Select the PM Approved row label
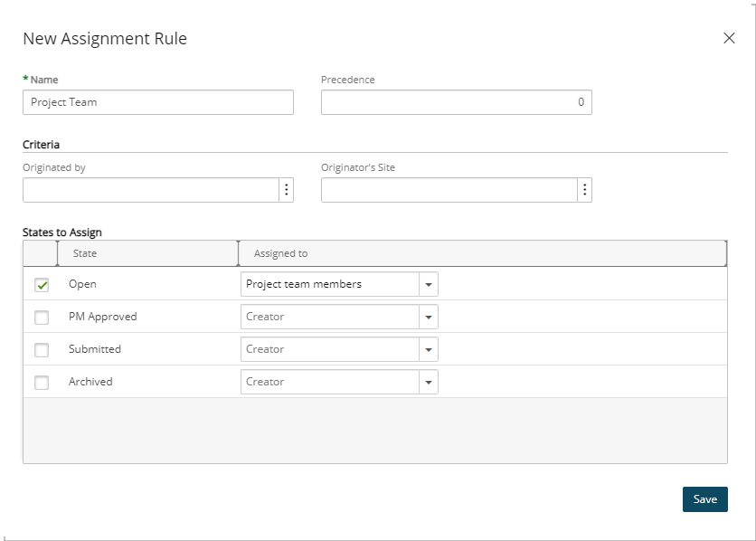 coord(103,318)
